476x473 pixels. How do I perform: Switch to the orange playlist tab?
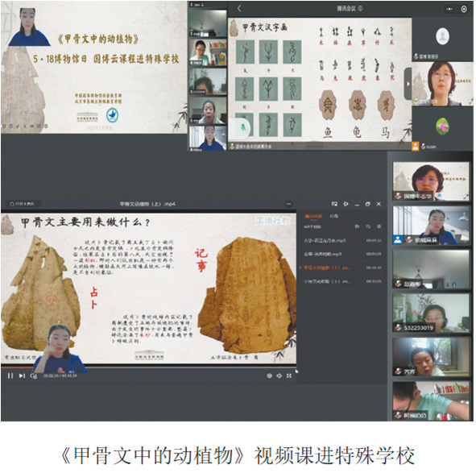313,216
